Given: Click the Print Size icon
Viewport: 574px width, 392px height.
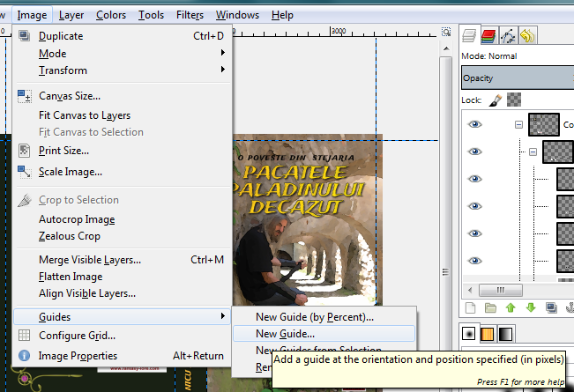Looking at the screenshot, I should point(25,151).
